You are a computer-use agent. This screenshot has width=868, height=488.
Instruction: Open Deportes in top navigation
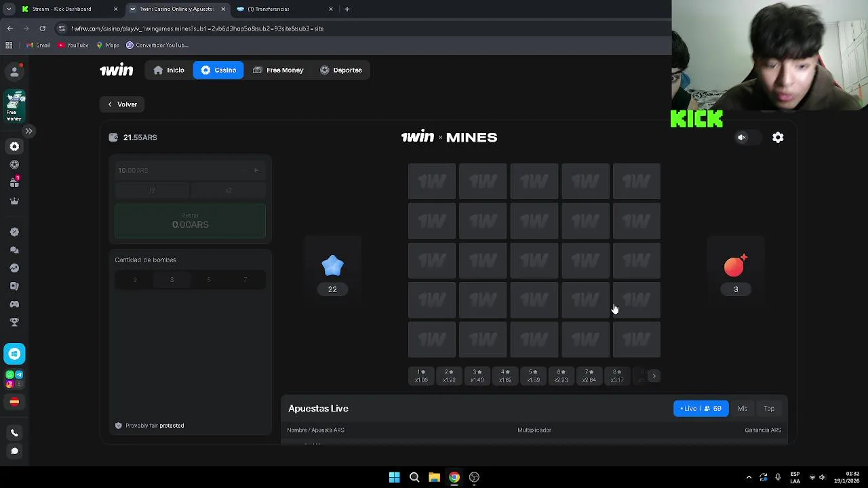[x=341, y=70]
